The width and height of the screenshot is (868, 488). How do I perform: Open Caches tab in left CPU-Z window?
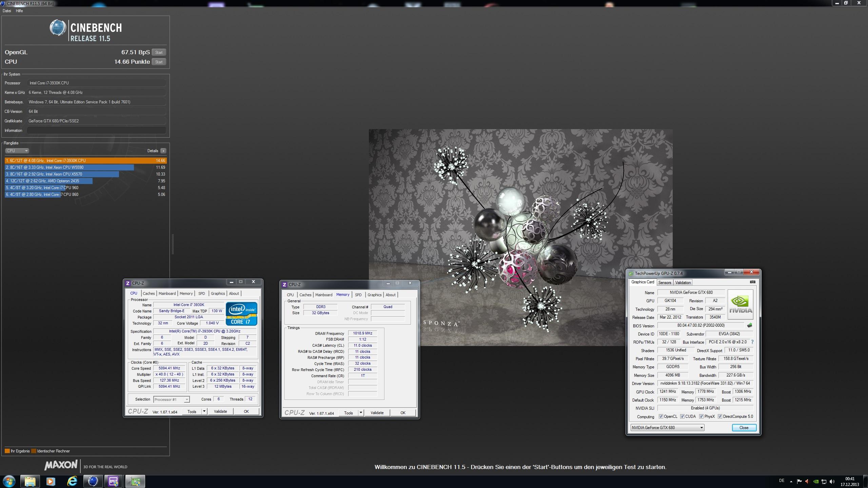(149, 293)
